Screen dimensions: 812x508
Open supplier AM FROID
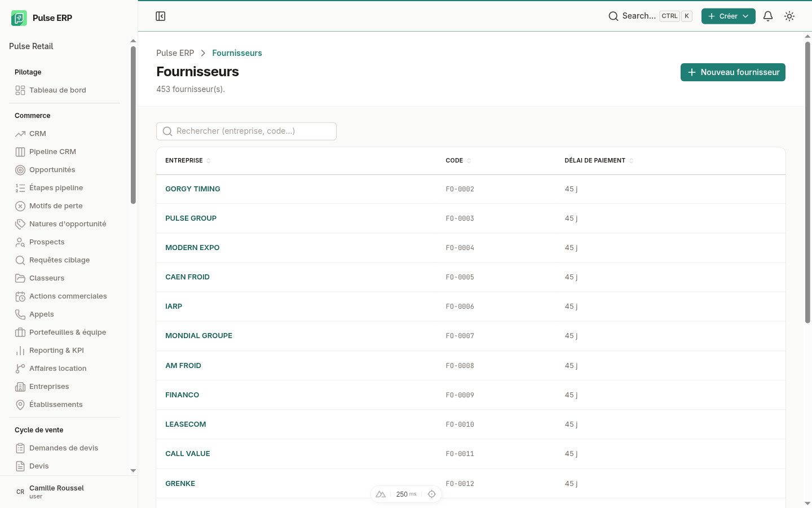click(x=183, y=366)
